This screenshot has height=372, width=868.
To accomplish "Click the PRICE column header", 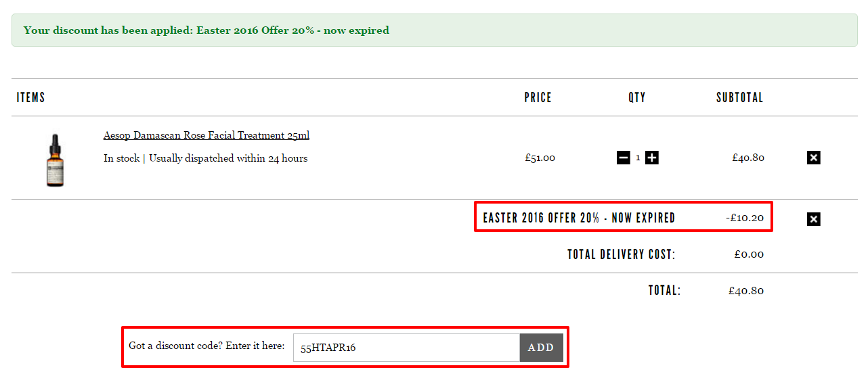I will (538, 97).
